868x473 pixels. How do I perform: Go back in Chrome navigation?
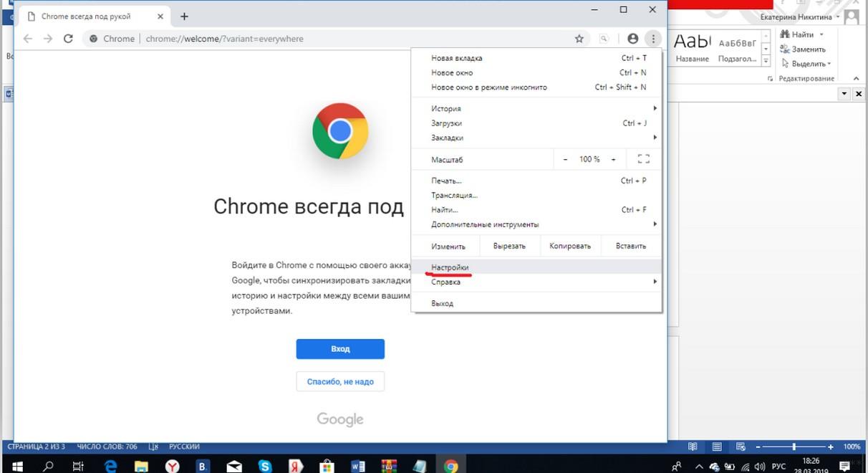pos(28,39)
